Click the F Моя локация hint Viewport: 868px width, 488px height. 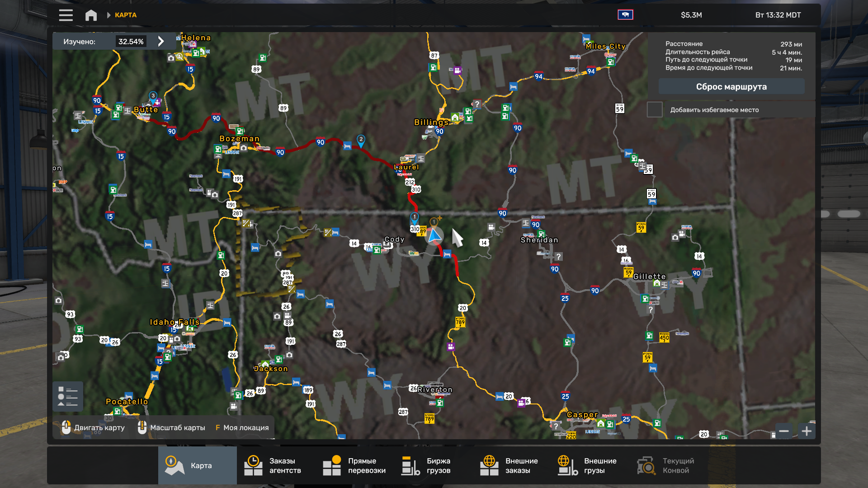pos(242,427)
